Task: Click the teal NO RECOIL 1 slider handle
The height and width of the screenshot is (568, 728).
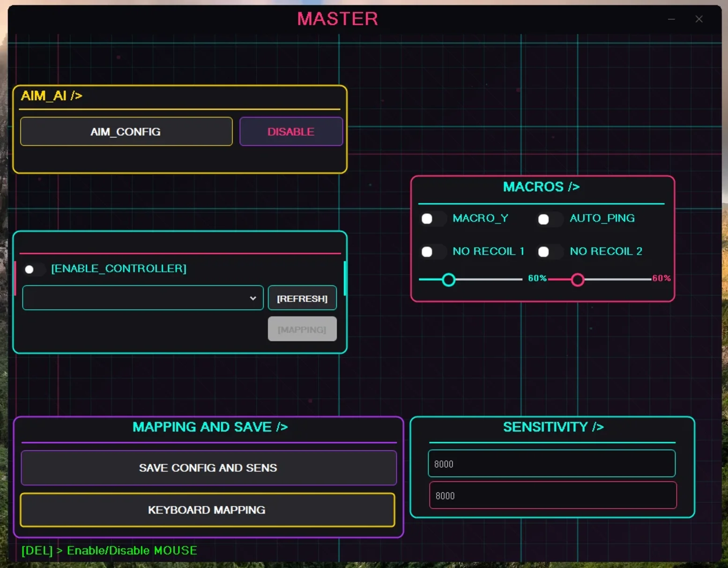Action: coord(448,280)
